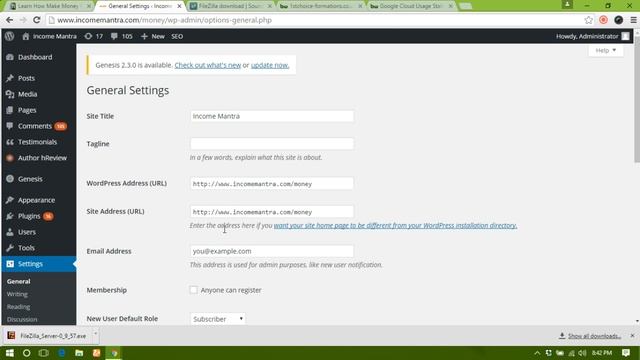Expand the Help dropdown tab
The width and height of the screenshot is (640, 360).
point(606,50)
